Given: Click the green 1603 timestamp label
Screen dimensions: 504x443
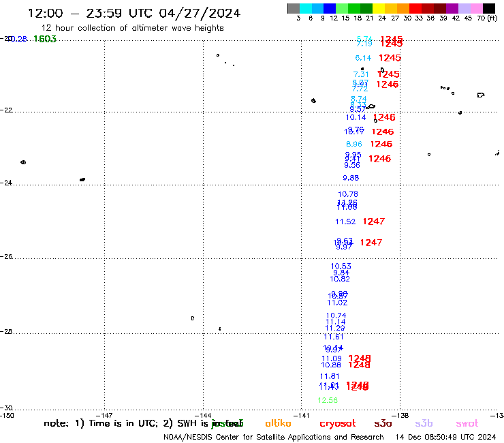Looking at the screenshot, I should [x=45, y=39].
